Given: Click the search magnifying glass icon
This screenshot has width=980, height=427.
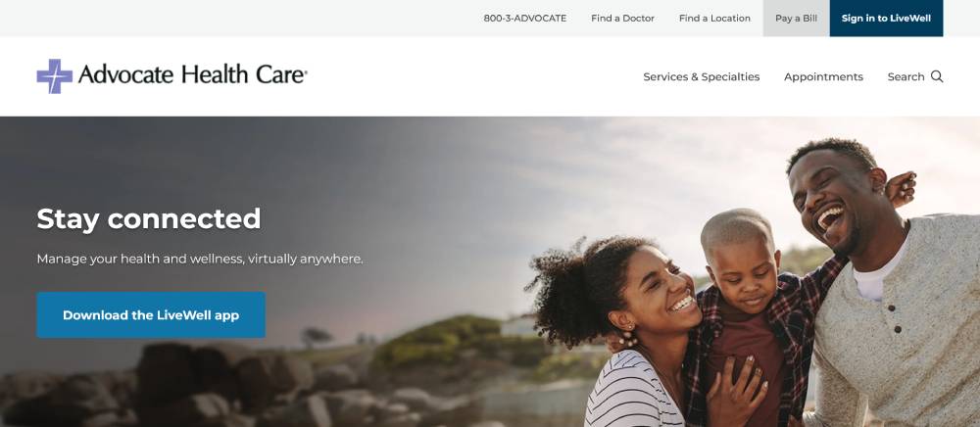Looking at the screenshot, I should [x=937, y=76].
